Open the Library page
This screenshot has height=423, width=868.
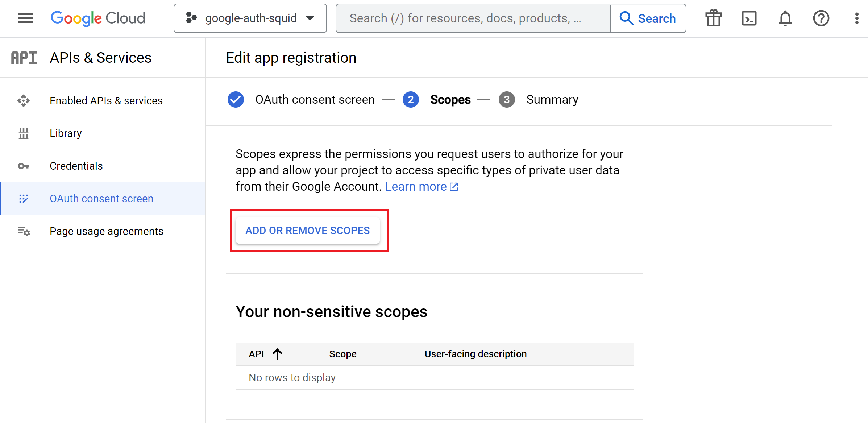pyautogui.click(x=66, y=133)
